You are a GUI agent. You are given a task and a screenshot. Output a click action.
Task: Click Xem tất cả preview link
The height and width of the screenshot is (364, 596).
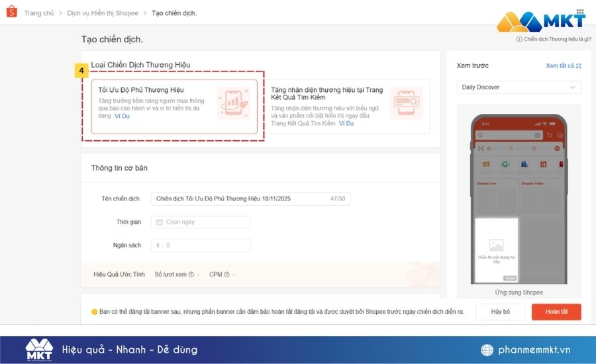tap(560, 66)
